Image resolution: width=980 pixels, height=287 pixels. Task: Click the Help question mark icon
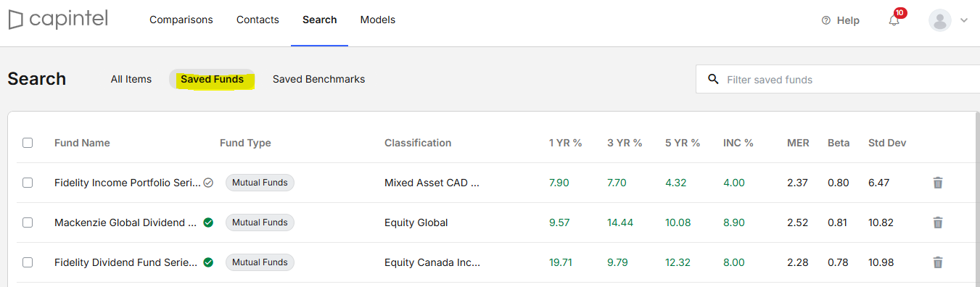point(825,20)
